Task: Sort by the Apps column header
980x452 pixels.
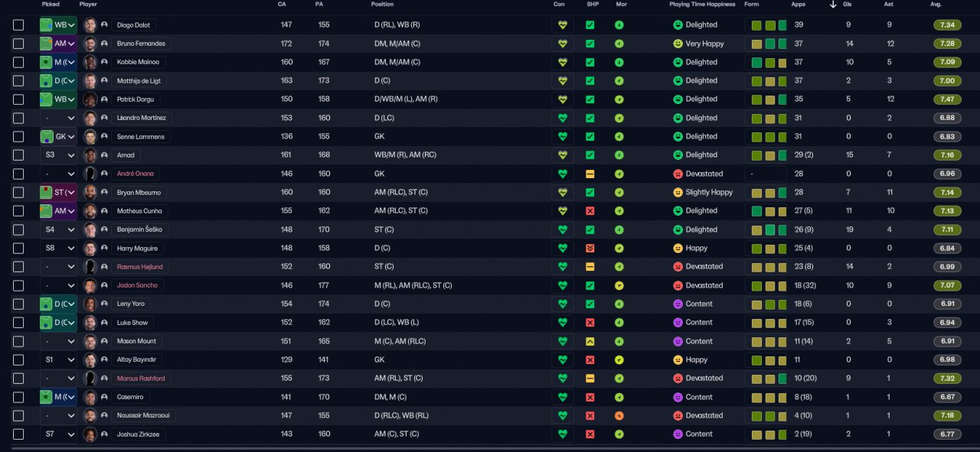Action: (x=798, y=5)
